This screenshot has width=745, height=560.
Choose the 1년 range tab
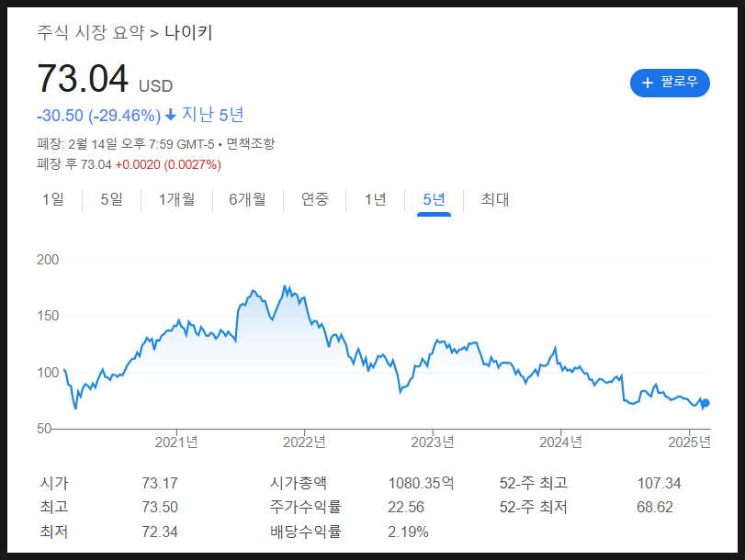(376, 199)
